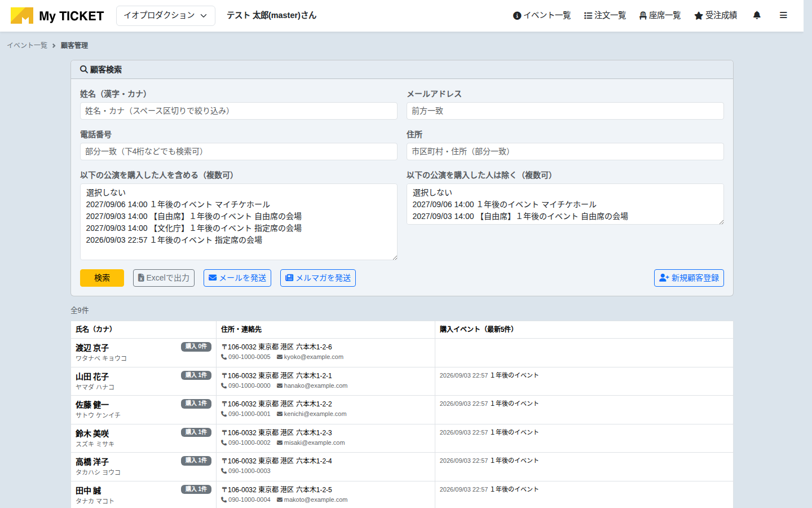This screenshot has height=508, width=812.
Task: Click 購入 0件 badge for 渡辺 京子
Action: click(196, 347)
